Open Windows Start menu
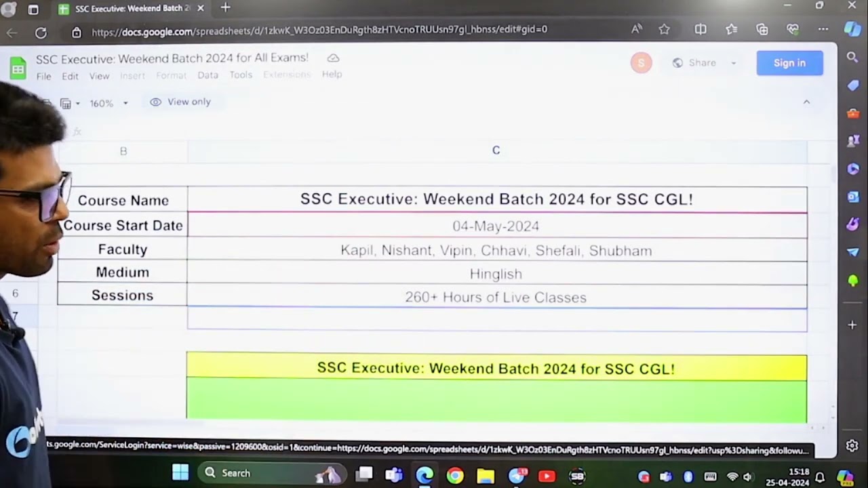Image resolution: width=868 pixels, height=488 pixels. 180,473
